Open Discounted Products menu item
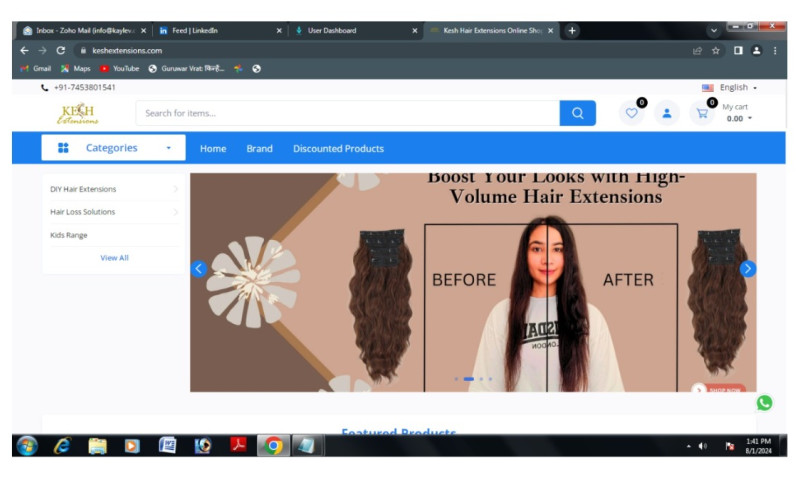The width and height of the screenshot is (800, 480). point(338,149)
